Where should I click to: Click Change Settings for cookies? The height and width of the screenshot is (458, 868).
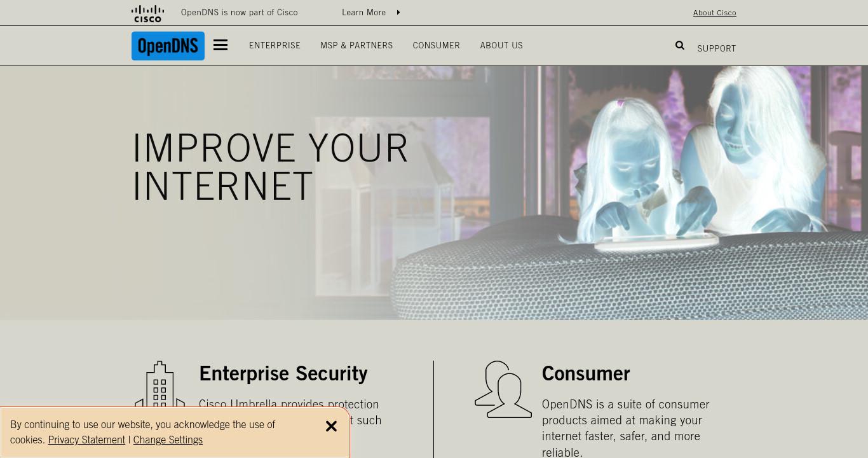[168, 440]
